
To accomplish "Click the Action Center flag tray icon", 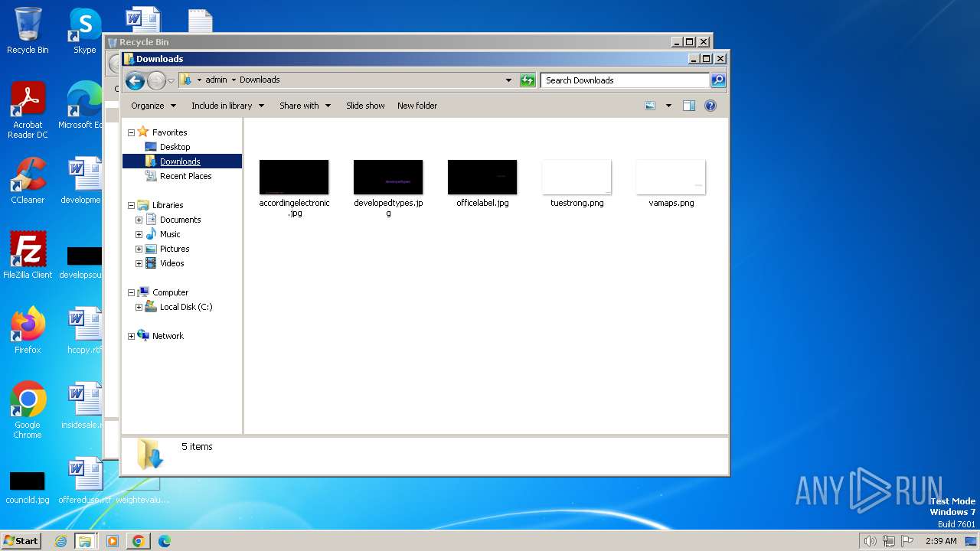I will pyautogui.click(x=907, y=541).
